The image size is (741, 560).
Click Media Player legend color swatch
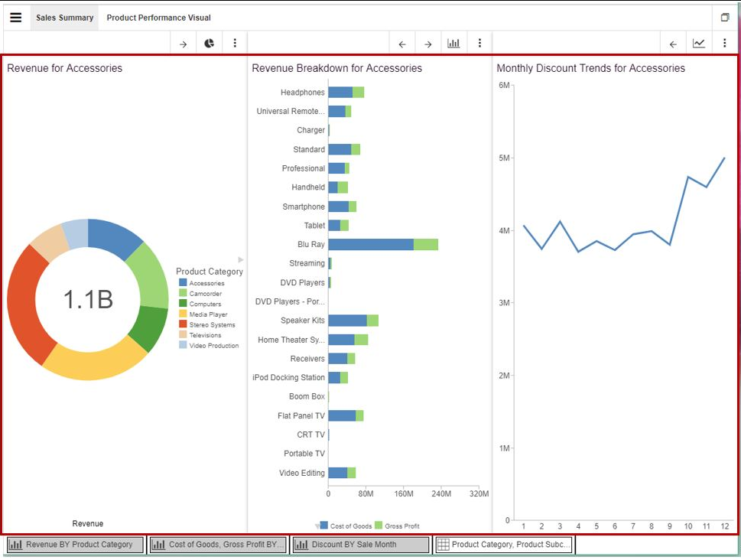pos(183,314)
